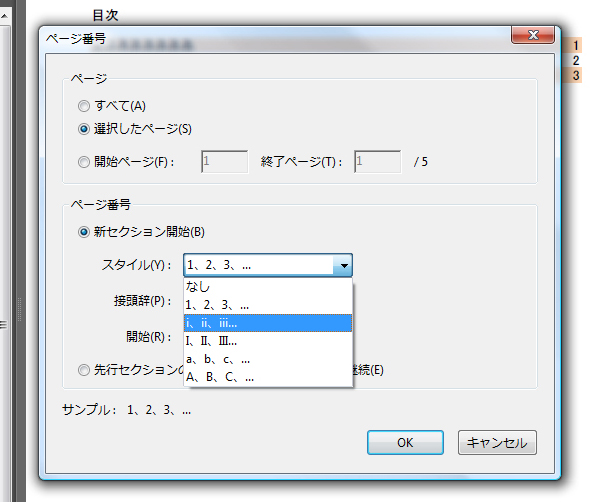Choose 1、2、3、... from the style list
The width and height of the screenshot is (593, 502).
tap(268, 305)
